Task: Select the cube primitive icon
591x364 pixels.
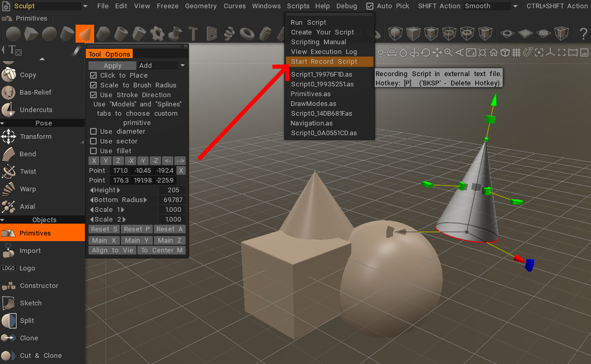Action: [x=31, y=34]
